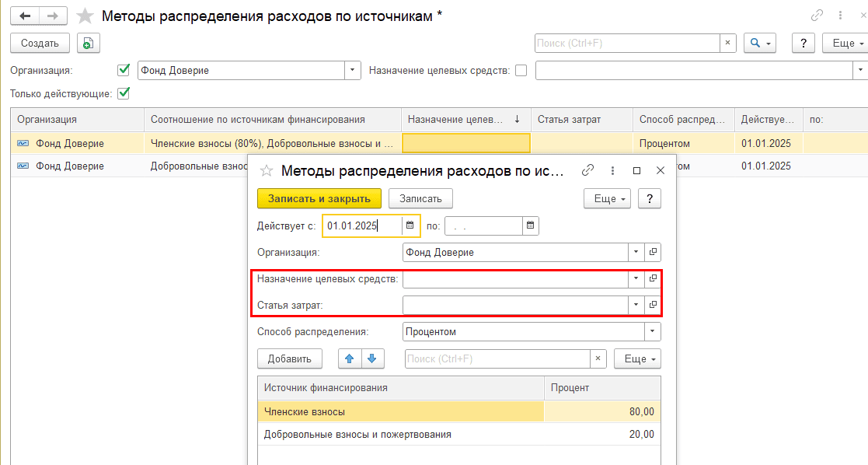The width and height of the screenshot is (868, 465).
Task: Open the Еще menu in dialog toolbar
Action: [610, 199]
